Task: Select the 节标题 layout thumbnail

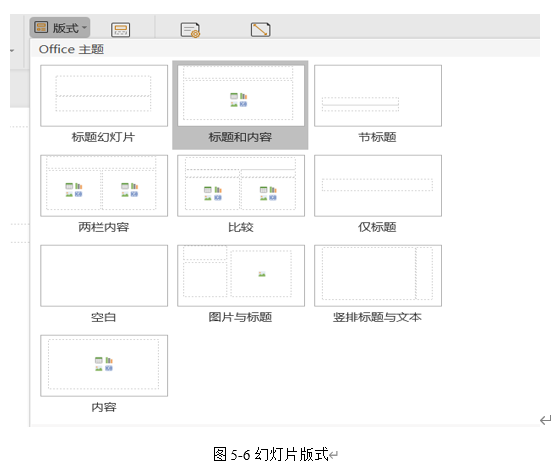Action: [378, 96]
